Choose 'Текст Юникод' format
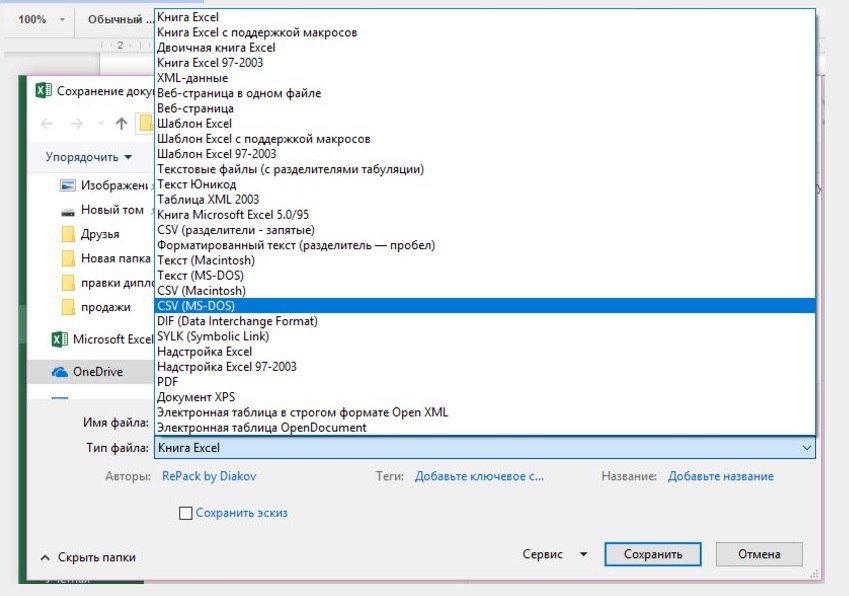849x596 pixels. coord(485,184)
